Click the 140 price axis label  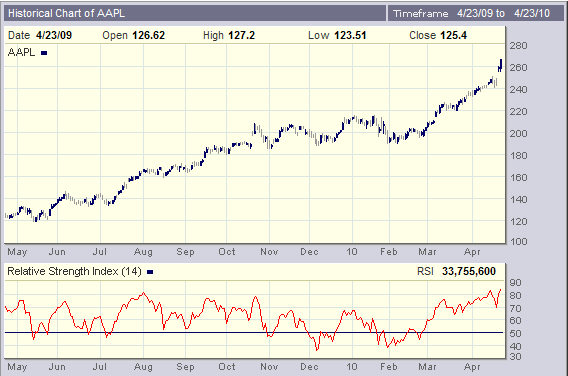click(x=518, y=200)
